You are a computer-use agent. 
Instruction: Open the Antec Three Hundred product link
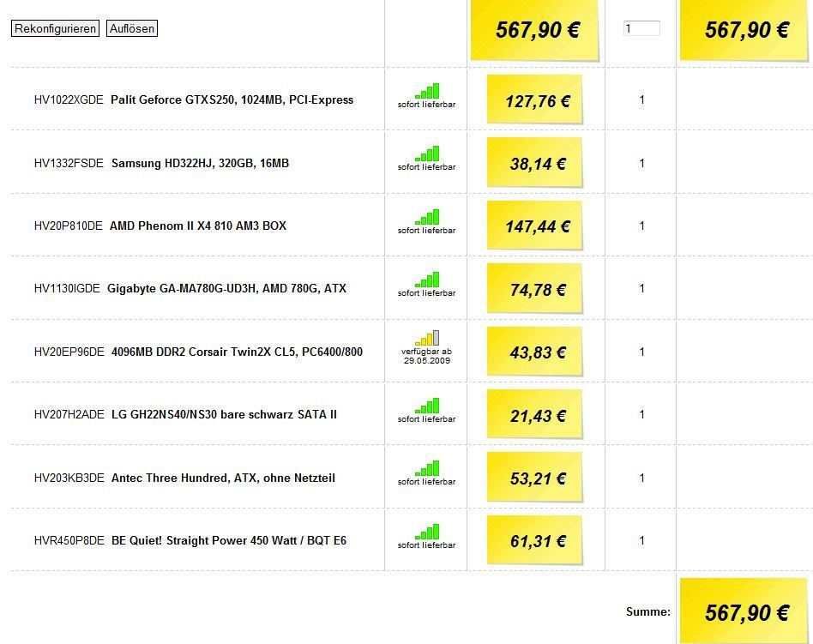pyautogui.click(x=223, y=478)
